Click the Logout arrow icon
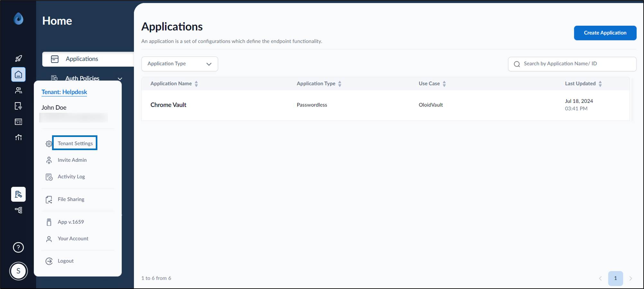Image resolution: width=644 pixels, height=289 pixels. pos(49,261)
